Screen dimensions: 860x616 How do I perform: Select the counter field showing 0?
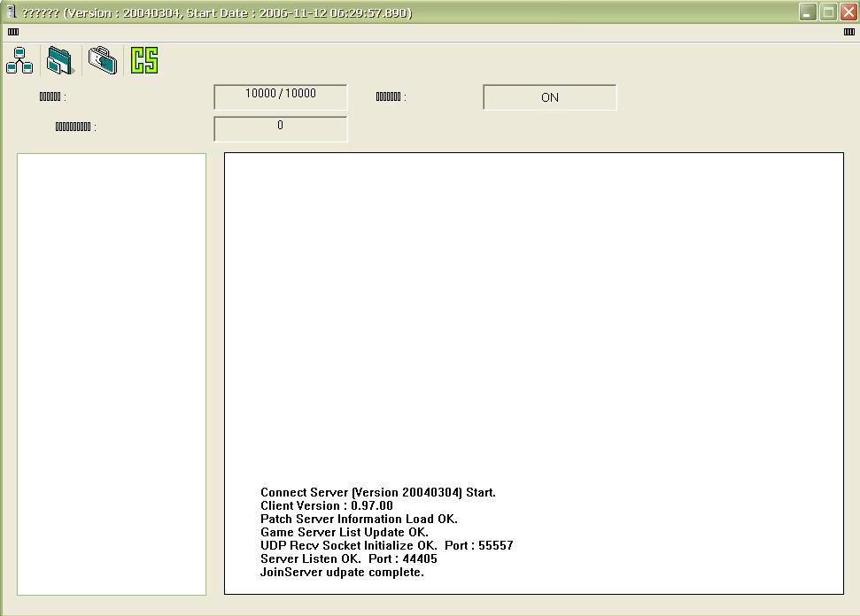click(x=281, y=128)
